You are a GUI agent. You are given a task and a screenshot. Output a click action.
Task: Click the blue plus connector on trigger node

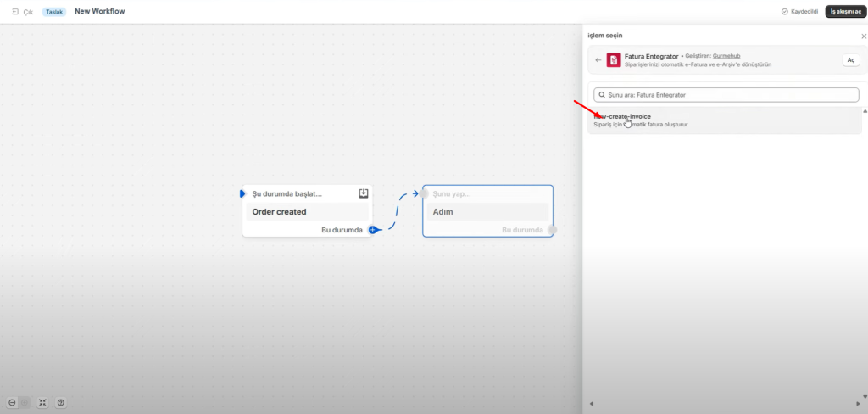click(372, 230)
